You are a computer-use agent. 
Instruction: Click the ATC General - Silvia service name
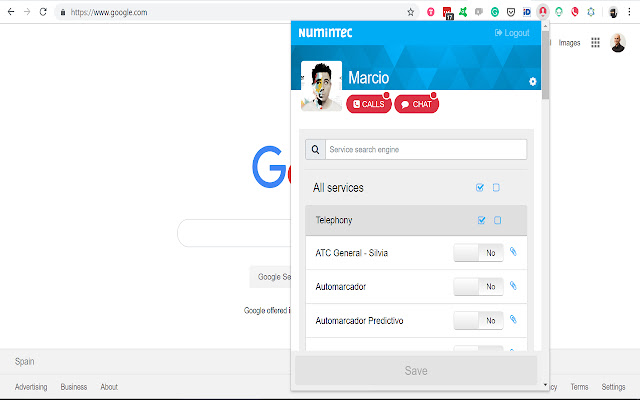point(351,253)
